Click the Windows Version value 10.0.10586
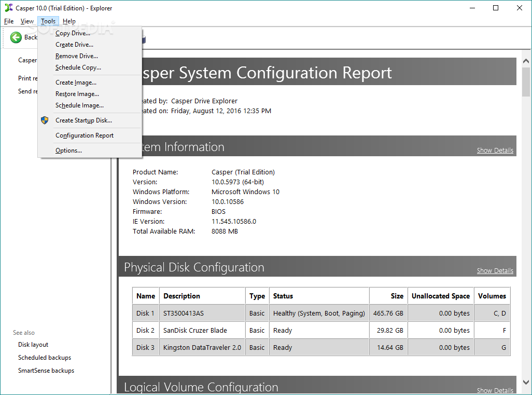532x395 pixels. coord(227,201)
